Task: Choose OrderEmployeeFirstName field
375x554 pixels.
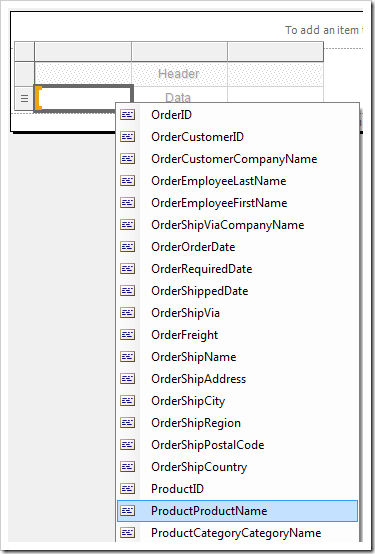Action: click(x=237, y=202)
